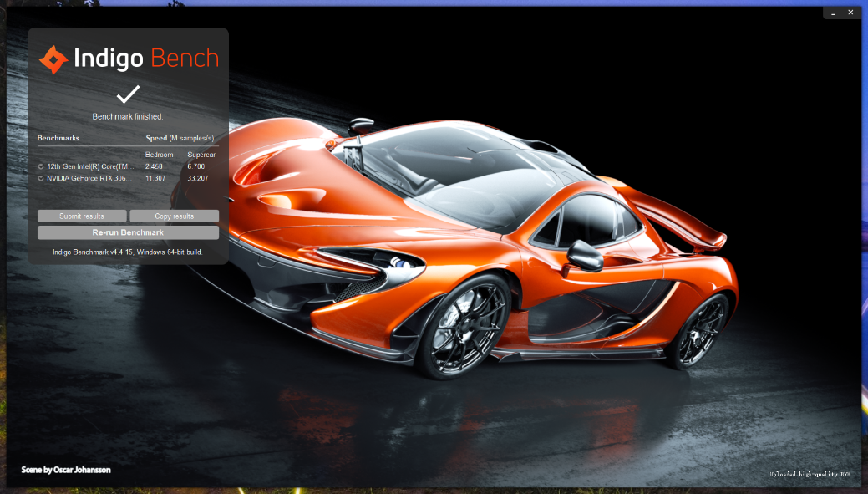868x494 pixels.
Task: Click the Indigo Bench flame logo icon
Action: [x=53, y=59]
